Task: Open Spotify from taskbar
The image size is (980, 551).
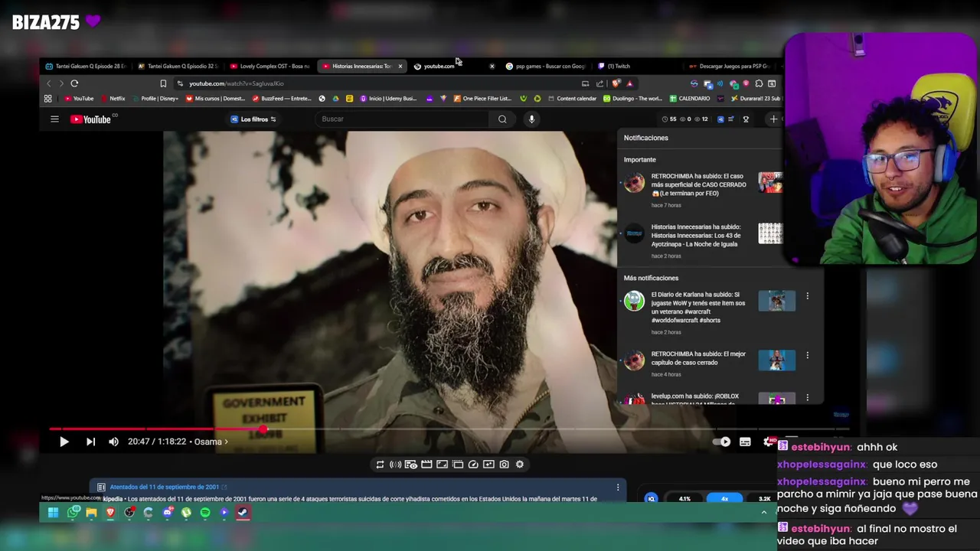Action: pos(205,513)
